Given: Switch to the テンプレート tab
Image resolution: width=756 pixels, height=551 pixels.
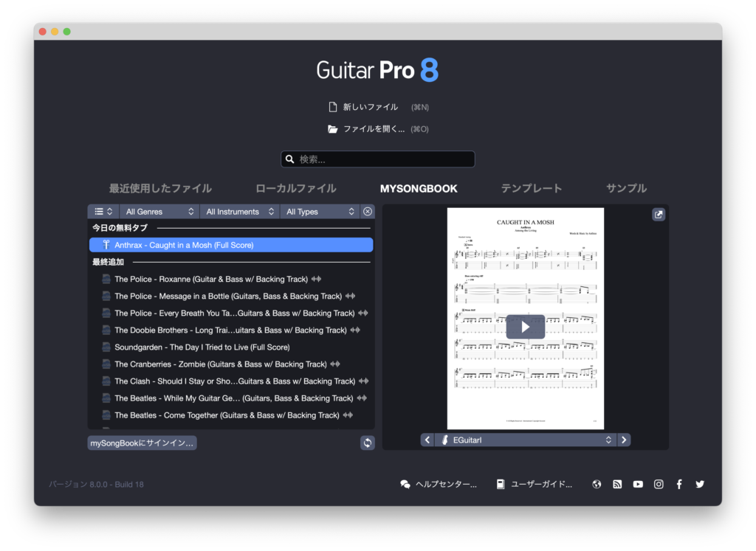Looking at the screenshot, I should click(532, 188).
